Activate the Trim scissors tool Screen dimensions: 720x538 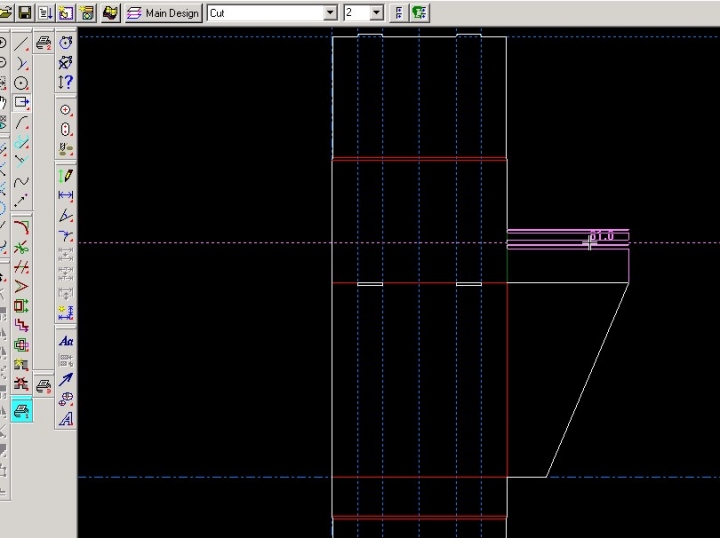[x=21, y=248]
